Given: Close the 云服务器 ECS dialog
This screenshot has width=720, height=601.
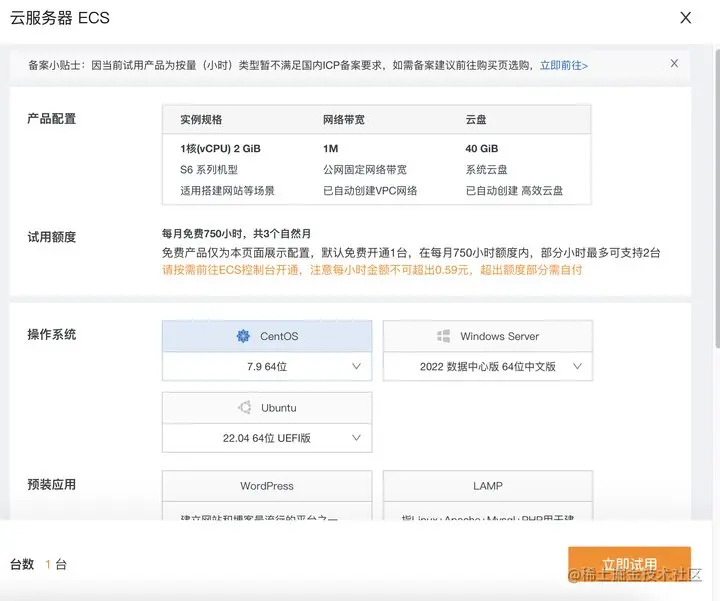Looking at the screenshot, I should tap(685, 18).
